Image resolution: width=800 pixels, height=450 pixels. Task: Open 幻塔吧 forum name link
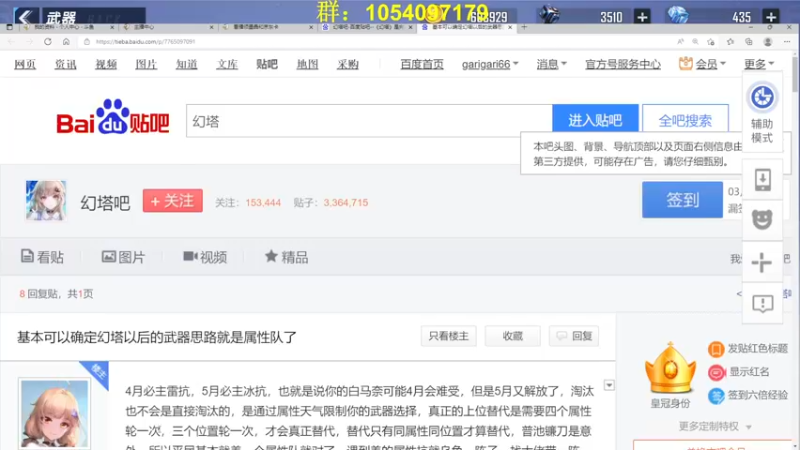105,203
